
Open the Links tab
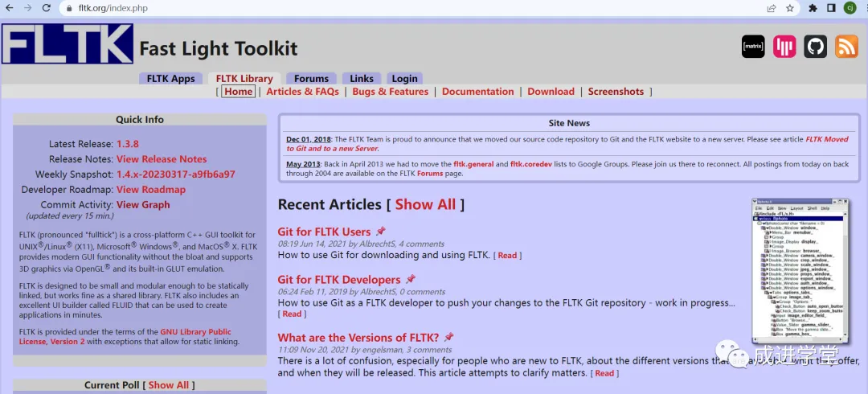tap(362, 79)
